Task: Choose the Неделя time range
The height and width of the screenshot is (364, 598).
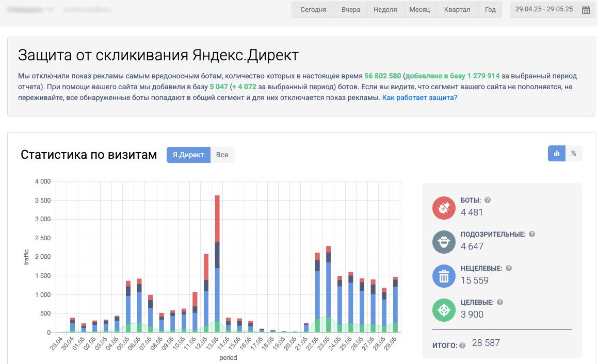Action: point(385,9)
